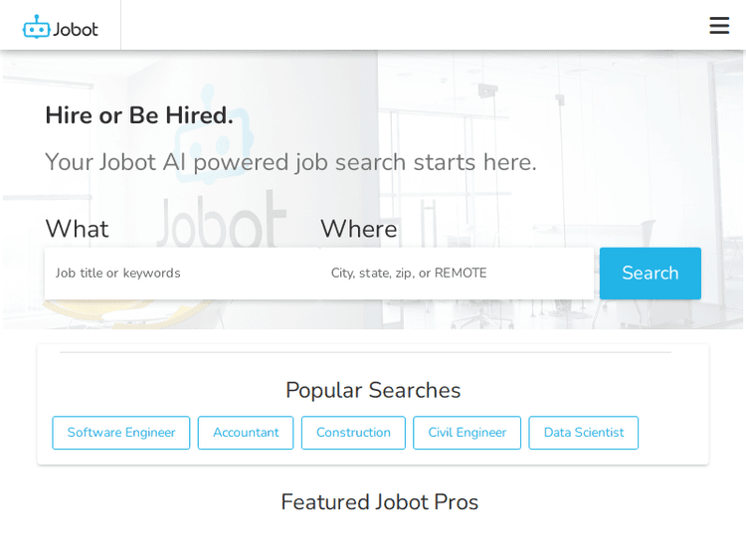Viewport: 746px width, 560px height.
Task: Open the Data Scientist popular search
Action: pos(583,433)
